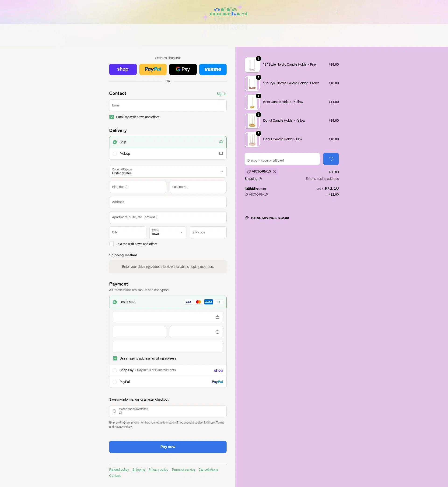The width and height of the screenshot is (448, 487).
Task: Click the cart icon in the top right corner
Action: coord(336,12)
